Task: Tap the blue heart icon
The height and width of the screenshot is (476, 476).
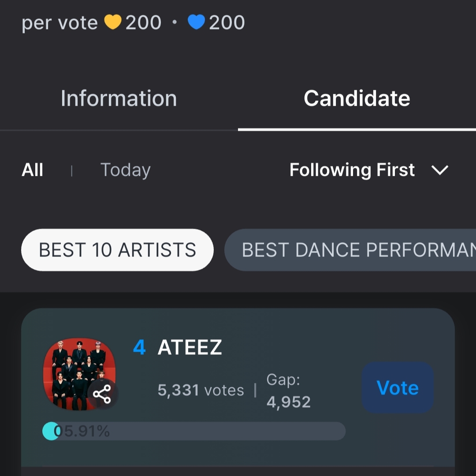Action: (196, 22)
